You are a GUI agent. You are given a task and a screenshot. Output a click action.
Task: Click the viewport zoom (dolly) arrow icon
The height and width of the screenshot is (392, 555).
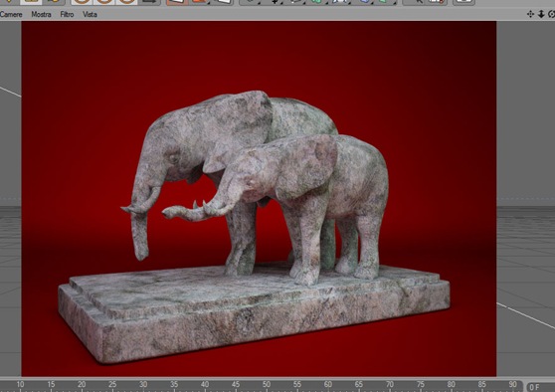coord(541,14)
